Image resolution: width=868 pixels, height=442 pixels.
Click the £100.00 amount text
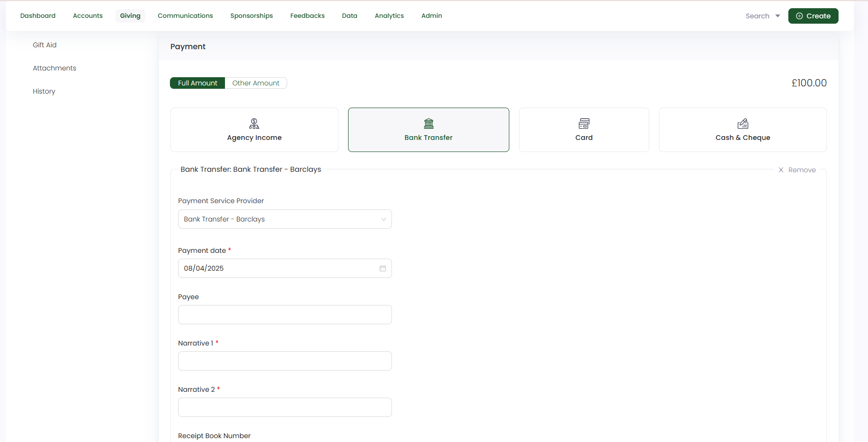809,83
